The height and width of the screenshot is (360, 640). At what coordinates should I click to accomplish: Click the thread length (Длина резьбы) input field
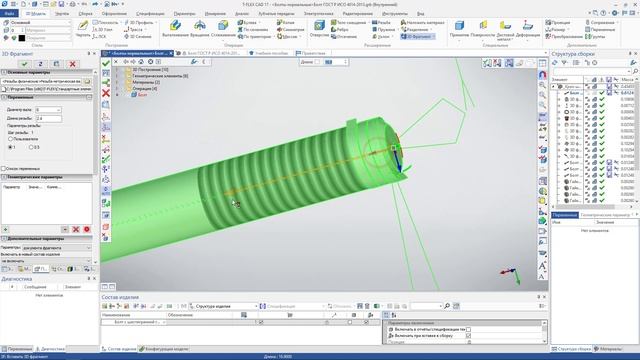pos(49,118)
